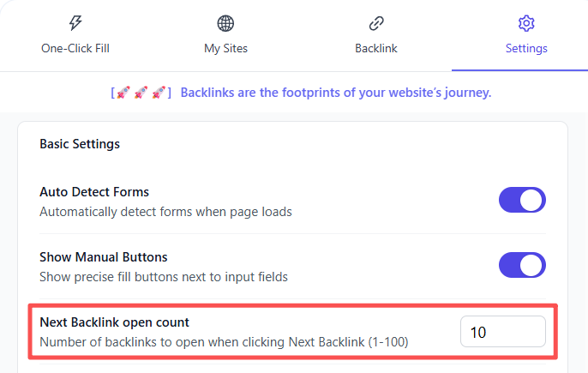The image size is (588, 373).
Task: Click the Auto Detect Forms label
Action: [94, 192]
